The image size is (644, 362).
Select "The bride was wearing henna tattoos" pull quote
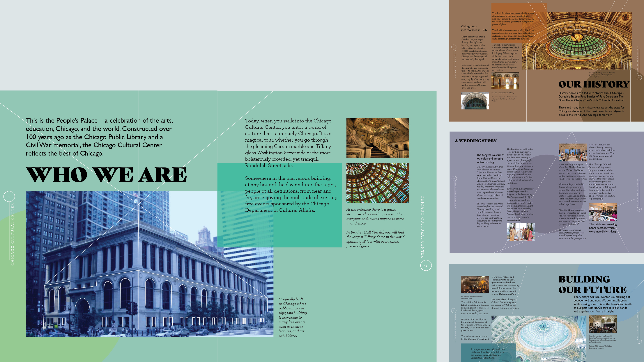click(x=603, y=228)
